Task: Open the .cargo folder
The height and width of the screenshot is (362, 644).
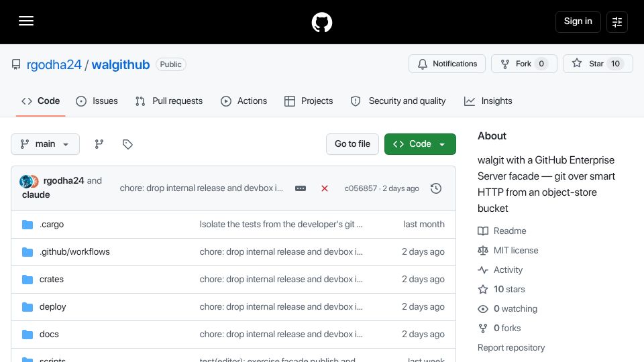Action: [x=52, y=225]
